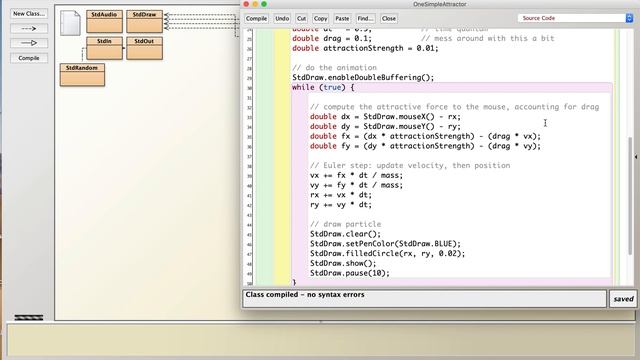The height and width of the screenshot is (360, 640).
Task: Click the '// do the animation' comment
Action: click(x=334, y=68)
